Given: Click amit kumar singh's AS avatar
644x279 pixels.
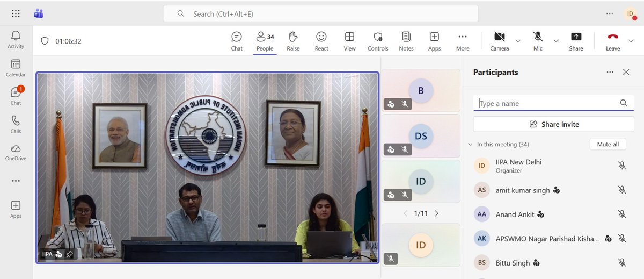Looking at the screenshot, I should click(x=482, y=190).
